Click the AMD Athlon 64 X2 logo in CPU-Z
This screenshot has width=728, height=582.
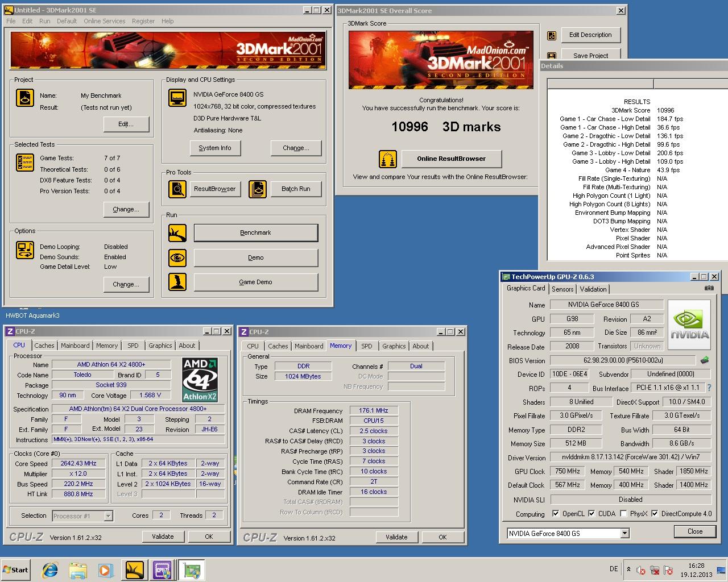coord(200,380)
